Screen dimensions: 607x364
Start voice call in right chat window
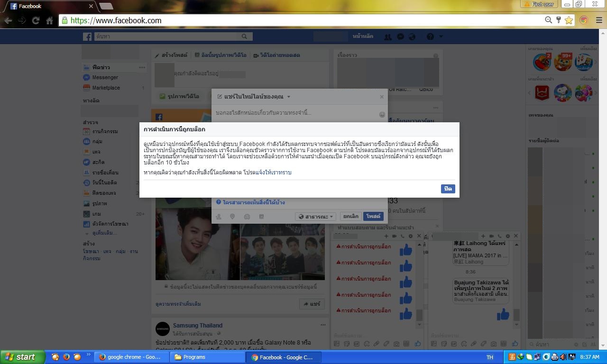[x=499, y=236]
